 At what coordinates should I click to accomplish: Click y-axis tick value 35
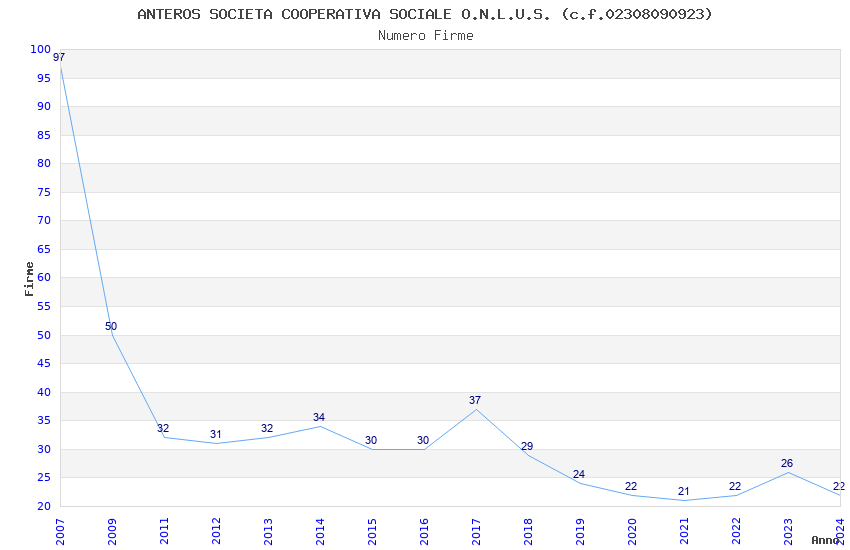pos(44,420)
